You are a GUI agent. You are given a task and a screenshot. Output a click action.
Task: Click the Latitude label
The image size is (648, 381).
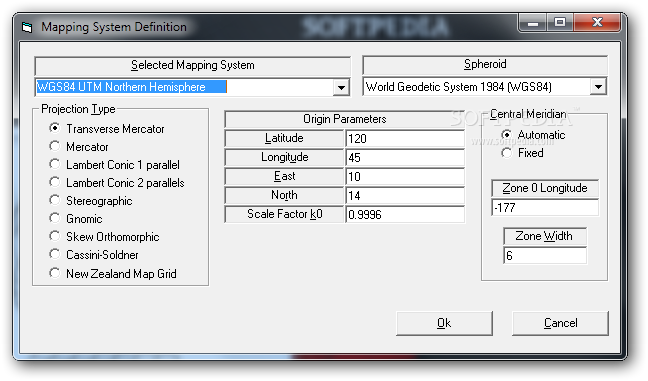click(284, 138)
